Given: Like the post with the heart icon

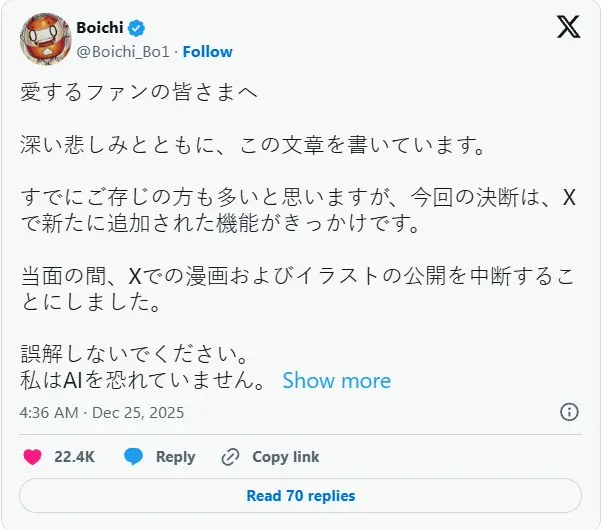Looking at the screenshot, I should [32, 457].
